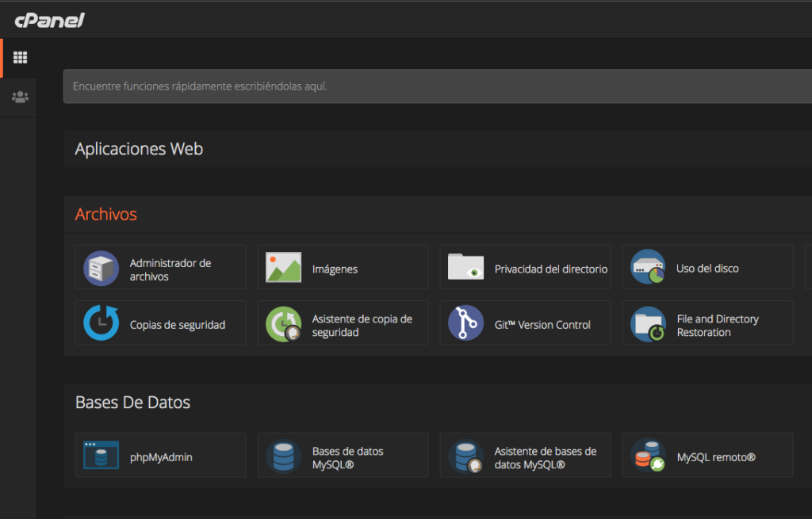
Task: Collapse the Aplicaciones Web section header
Action: (x=438, y=149)
